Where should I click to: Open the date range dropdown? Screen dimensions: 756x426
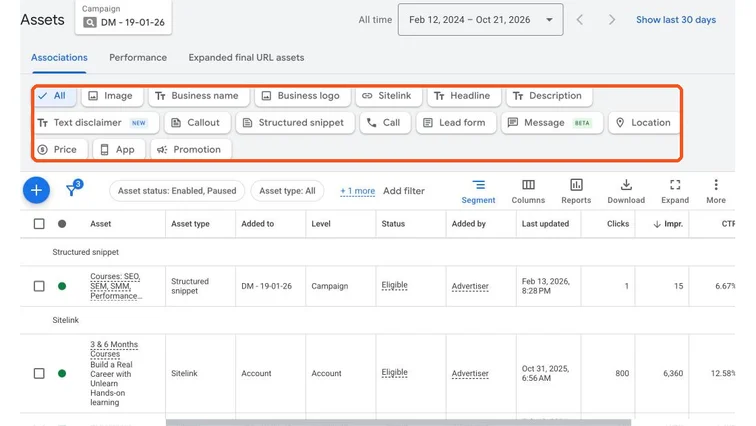(x=480, y=20)
